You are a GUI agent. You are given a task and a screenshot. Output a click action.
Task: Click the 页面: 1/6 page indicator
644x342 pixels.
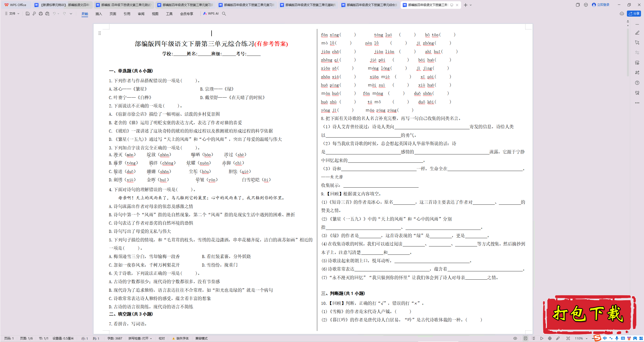pyautogui.click(x=26, y=338)
